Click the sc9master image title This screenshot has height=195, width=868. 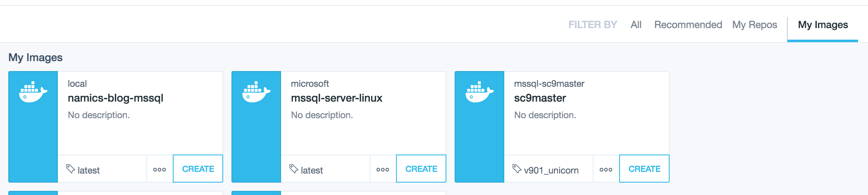(540, 98)
